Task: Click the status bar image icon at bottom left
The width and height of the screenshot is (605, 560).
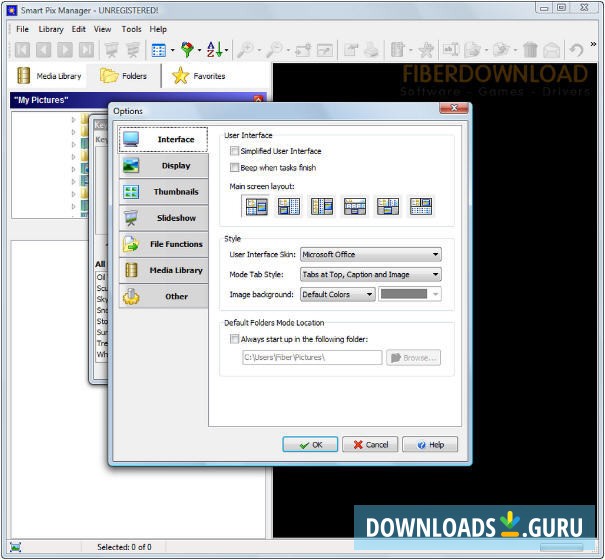Action: (15, 546)
